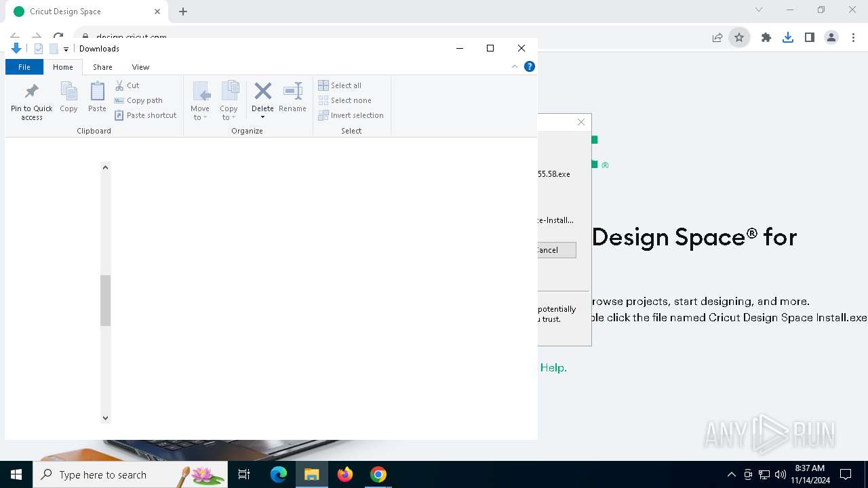Click Paste shortcut option

[x=145, y=115]
